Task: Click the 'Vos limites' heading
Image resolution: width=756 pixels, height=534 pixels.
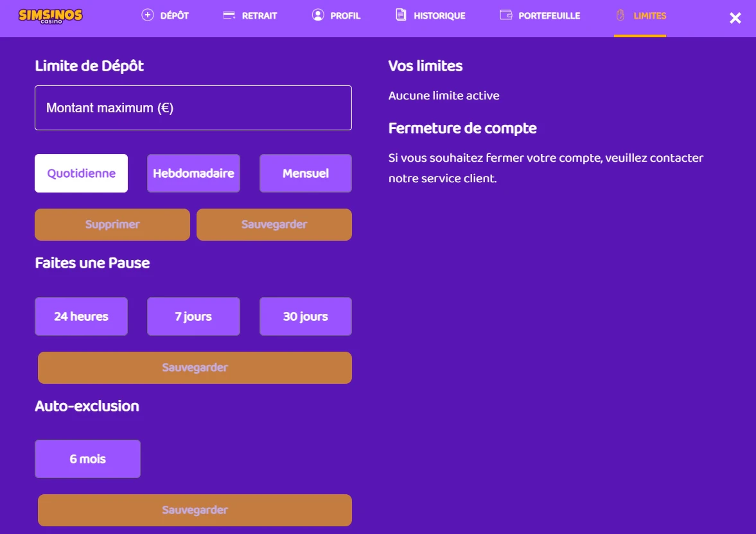Action: coord(425,66)
